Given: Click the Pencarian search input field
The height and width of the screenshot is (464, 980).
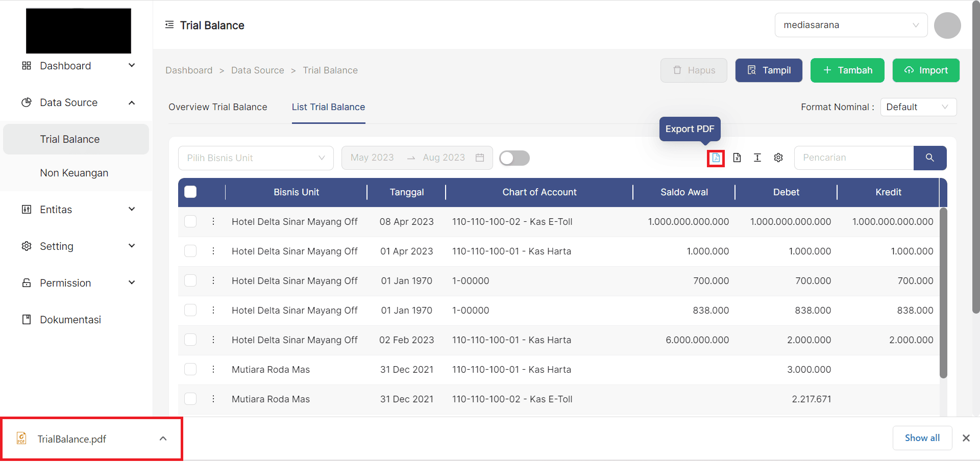Looking at the screenshot, I should (x=853, y=158).
